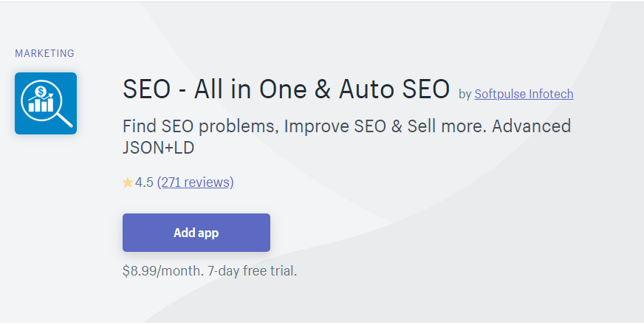Click the dollar coin in the app logo
This screenshot has height=325, width=644.
[40, 91]
